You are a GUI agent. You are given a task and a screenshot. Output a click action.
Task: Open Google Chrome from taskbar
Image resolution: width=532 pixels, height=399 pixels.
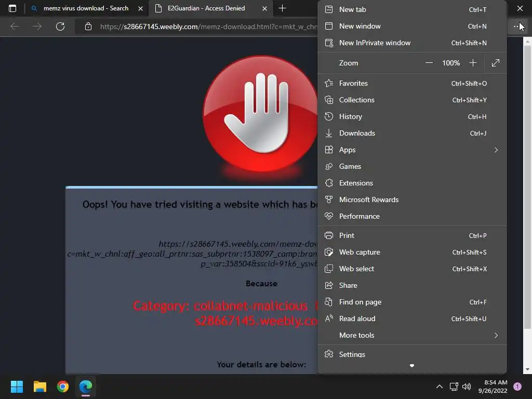[63, 387]
